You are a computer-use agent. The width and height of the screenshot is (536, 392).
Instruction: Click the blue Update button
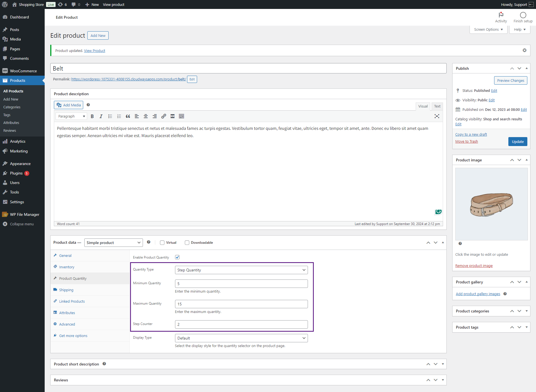pos(518,142)
